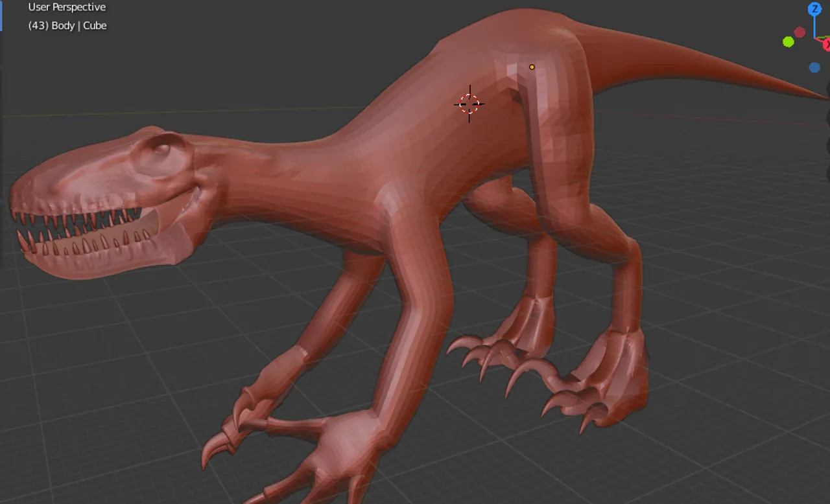Click the 3D cursor crosshair on the body

tap(469, 104)
